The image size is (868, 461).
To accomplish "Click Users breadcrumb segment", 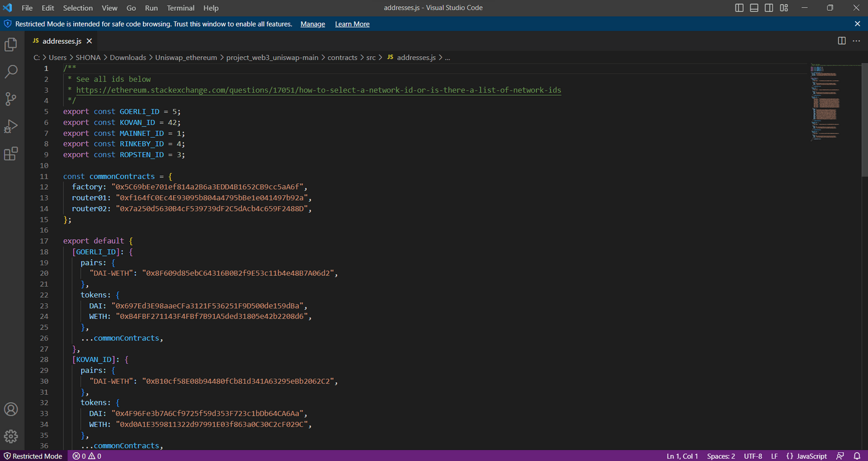I will pos(58,57).
